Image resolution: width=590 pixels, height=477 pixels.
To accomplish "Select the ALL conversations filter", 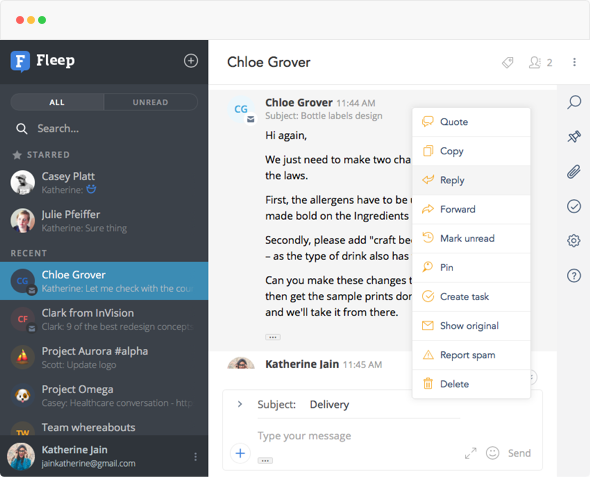I will (x=57, y=102).
